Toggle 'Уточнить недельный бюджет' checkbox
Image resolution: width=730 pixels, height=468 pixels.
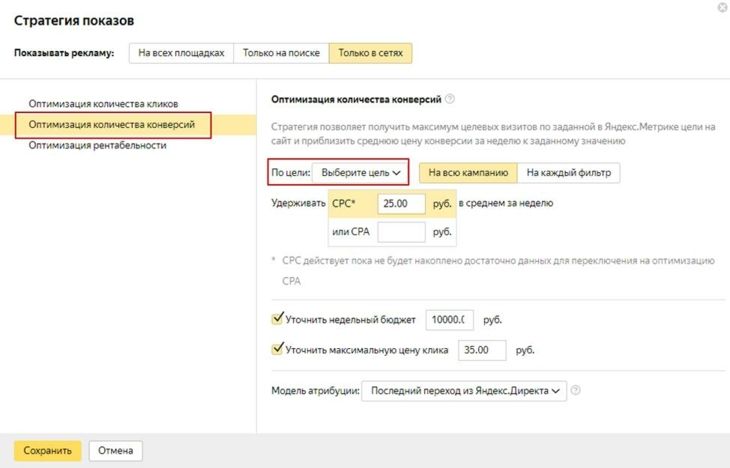coord(277,319)
